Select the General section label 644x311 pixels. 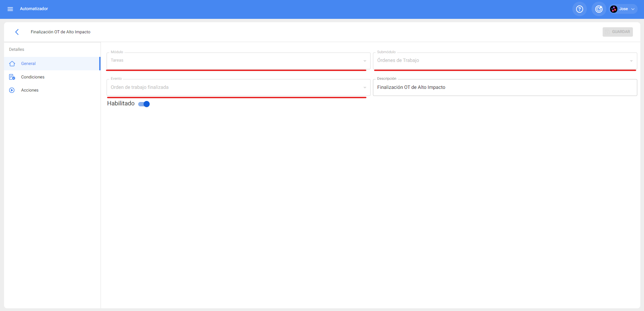tap(28, 64)
